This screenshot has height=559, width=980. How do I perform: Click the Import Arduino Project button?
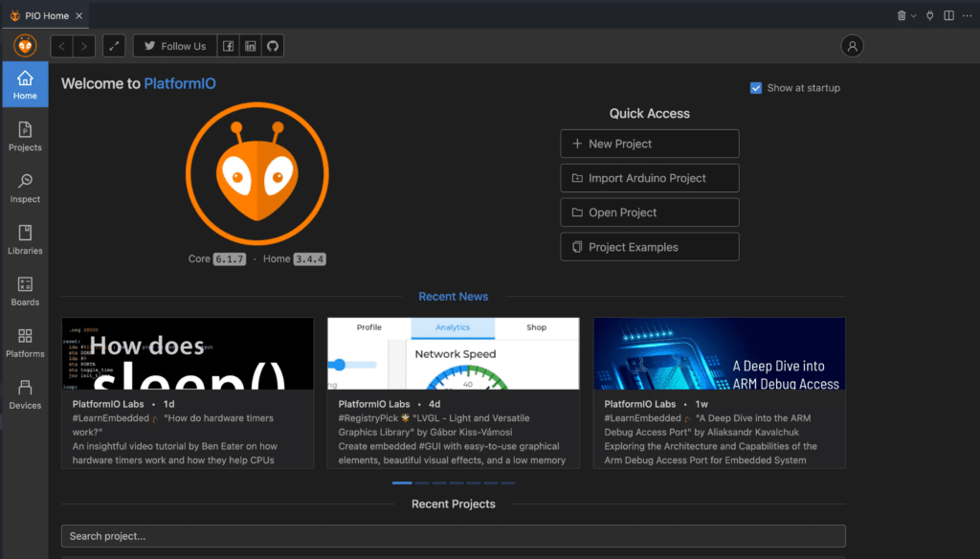649,178
